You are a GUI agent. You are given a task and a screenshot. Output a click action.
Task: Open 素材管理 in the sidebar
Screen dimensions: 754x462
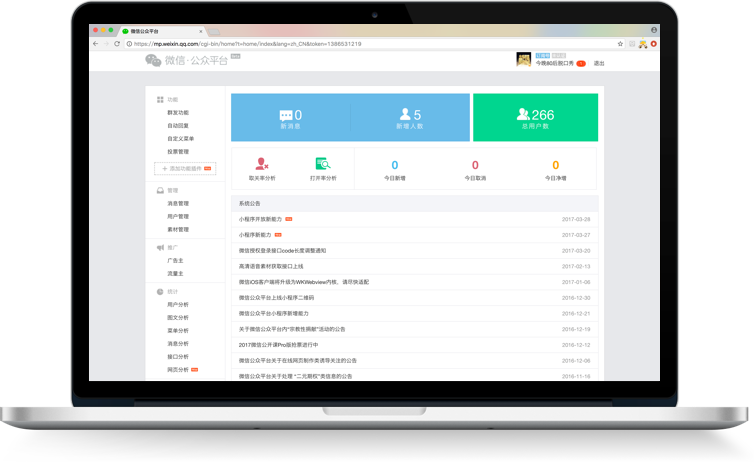178,229
